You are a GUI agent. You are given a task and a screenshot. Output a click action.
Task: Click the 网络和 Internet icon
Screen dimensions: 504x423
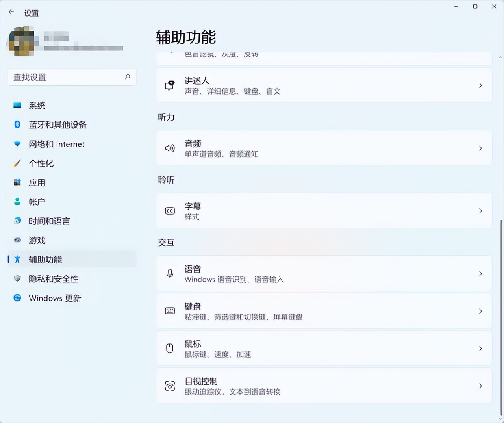pos(17,144)
